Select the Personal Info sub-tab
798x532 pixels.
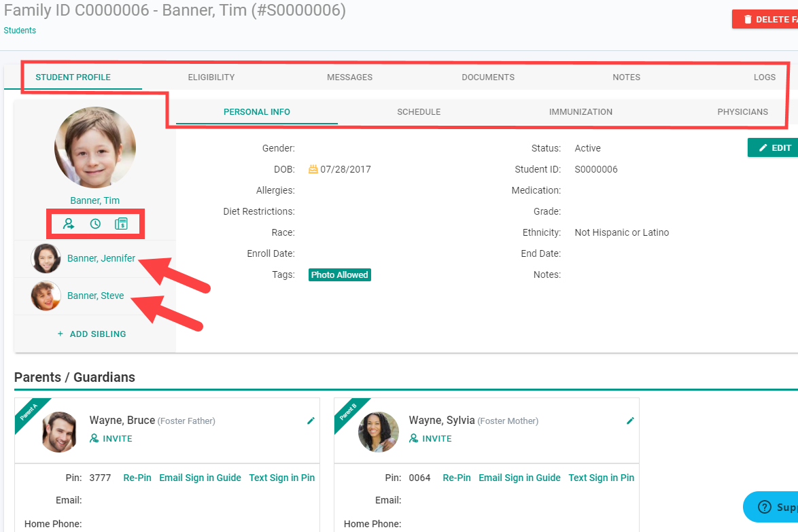click(257, 112)
